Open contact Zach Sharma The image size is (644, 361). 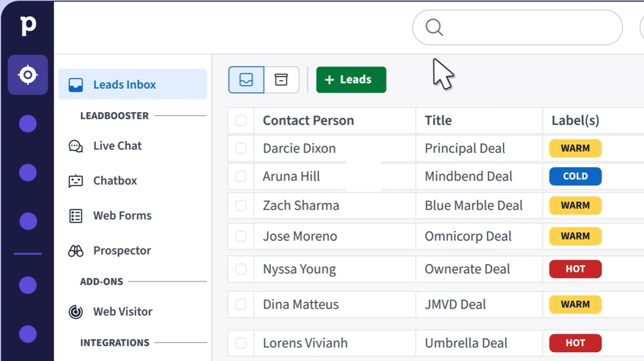point(301,205)
